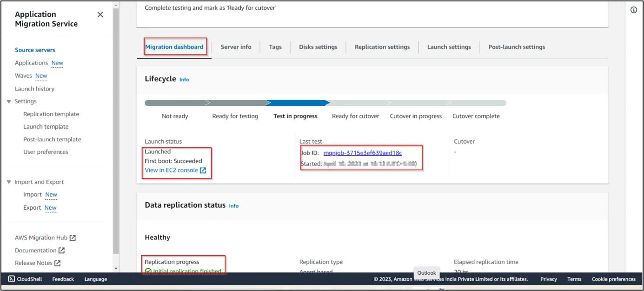Select the Launch settings tab

click(x=449, y=47)
